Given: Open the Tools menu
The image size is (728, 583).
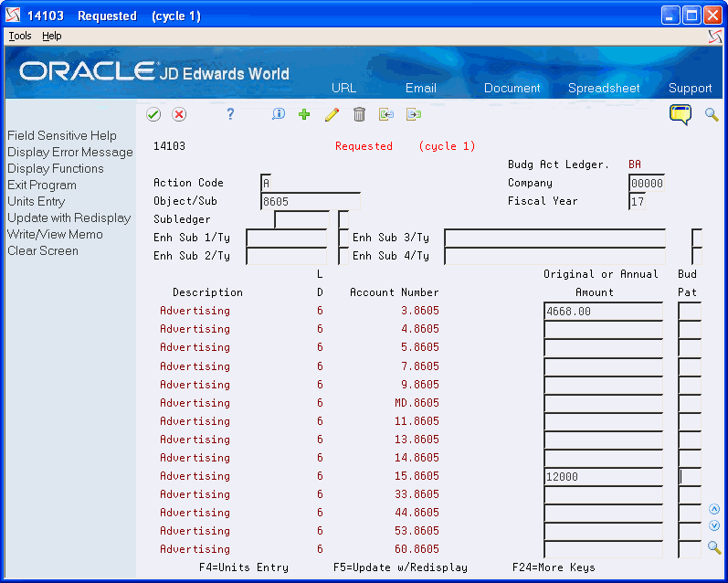Looking at the screenshot, I should (x=20, y=36).
